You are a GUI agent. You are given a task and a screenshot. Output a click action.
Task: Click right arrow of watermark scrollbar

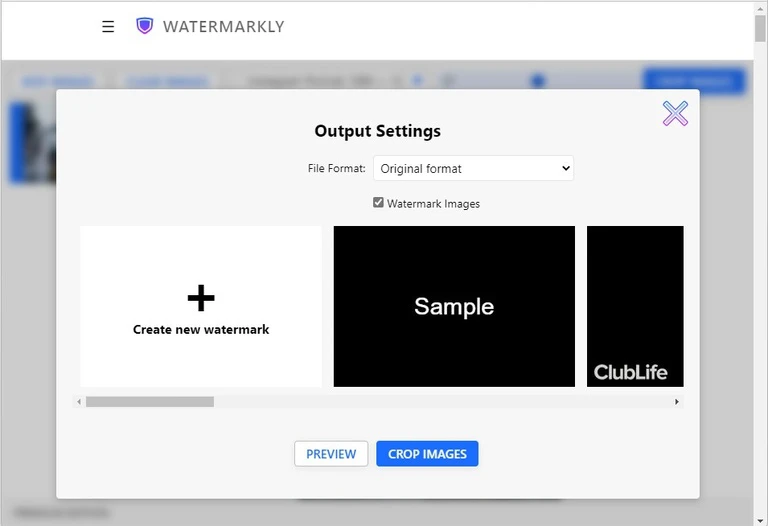pyautogui.click(x=676, y=402)
